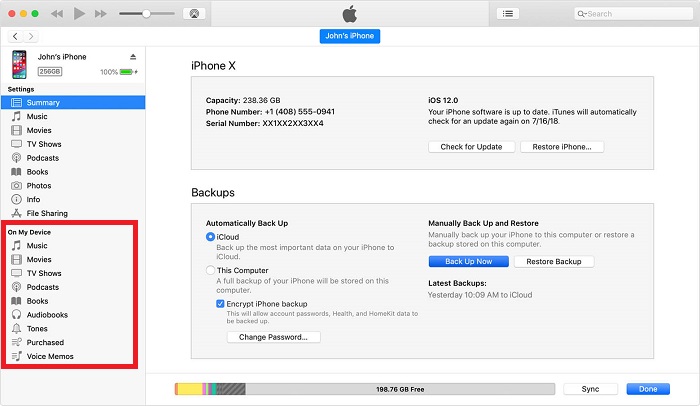Click TV Shows icon under On My Device
700x406 pixels.
pos(16,273)
